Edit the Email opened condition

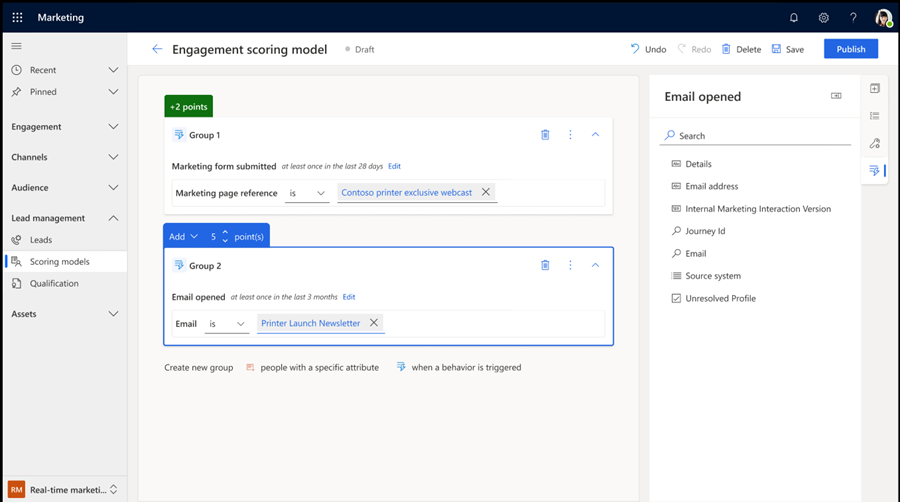pyautogui.click(x=349, y=297)
